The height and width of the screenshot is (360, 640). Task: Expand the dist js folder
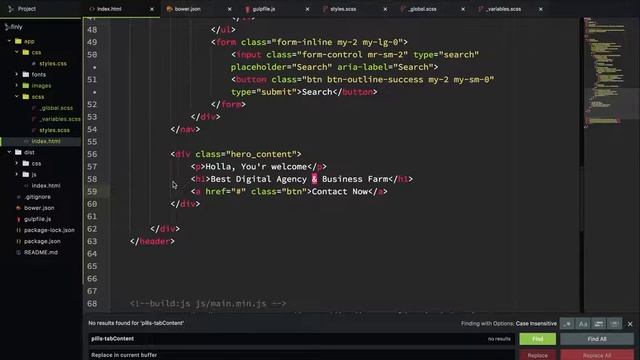coord(17,174)
